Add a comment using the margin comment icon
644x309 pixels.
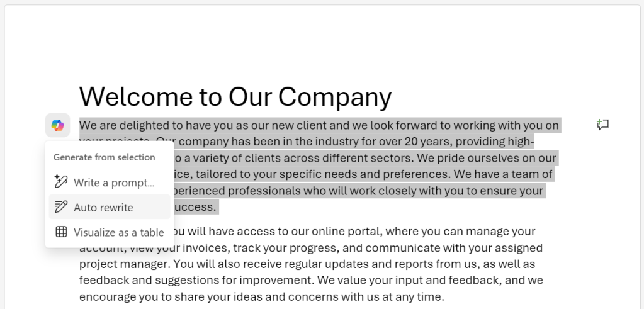pos(602,125)
